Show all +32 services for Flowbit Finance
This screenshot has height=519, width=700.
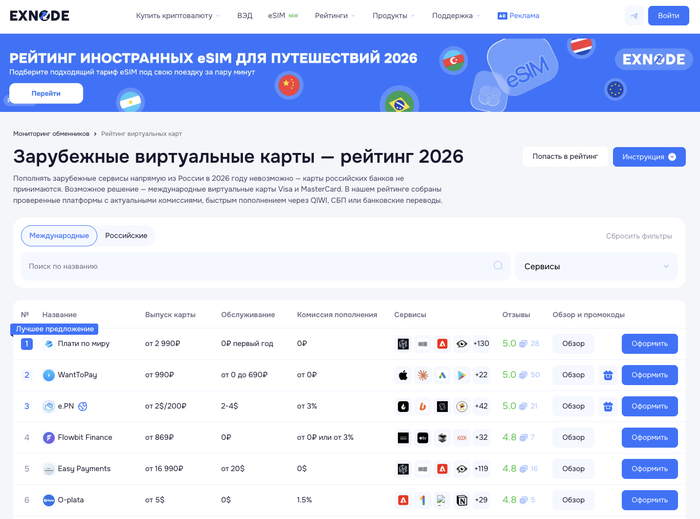point(481,437)
